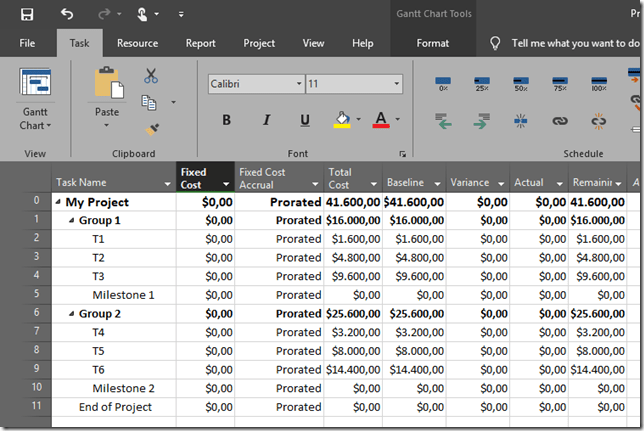Click the Outdent Task green arrow

tap(443, 121)
